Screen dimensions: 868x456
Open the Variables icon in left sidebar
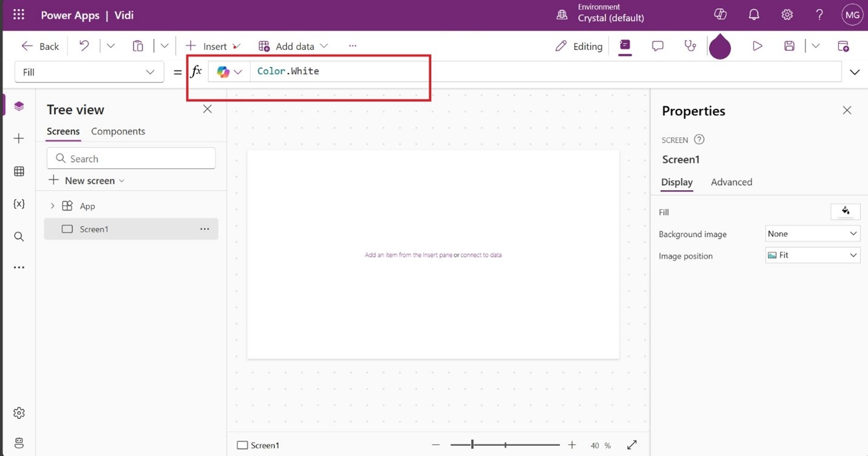click(19, 204)
